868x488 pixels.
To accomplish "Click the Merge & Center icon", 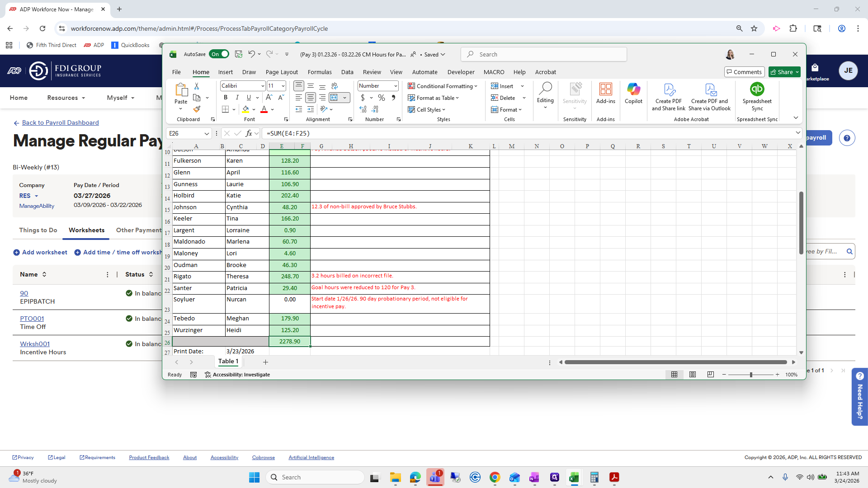I will [334, 98].
